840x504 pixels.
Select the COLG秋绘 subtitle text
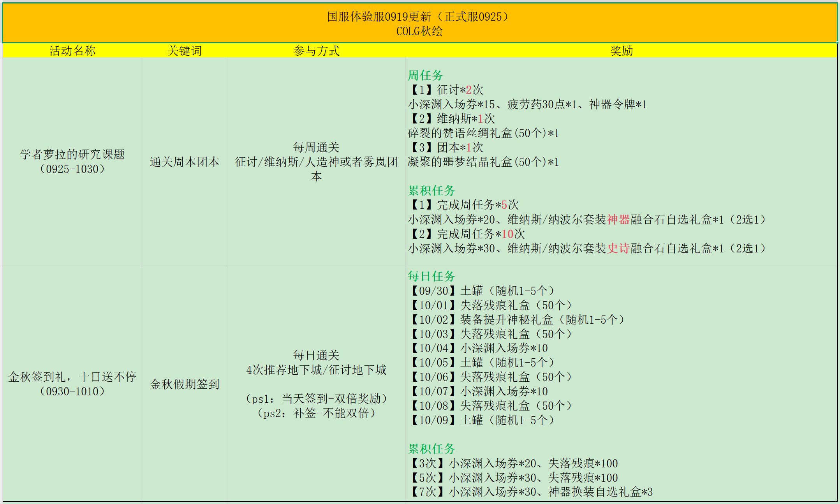(x=419, y=31)
